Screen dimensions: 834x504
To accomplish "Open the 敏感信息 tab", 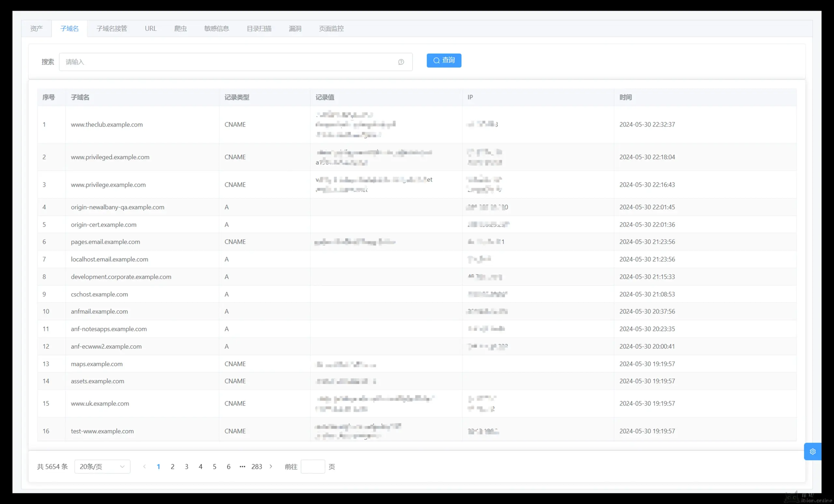I will pyautogui.click(x=217, y=28).
